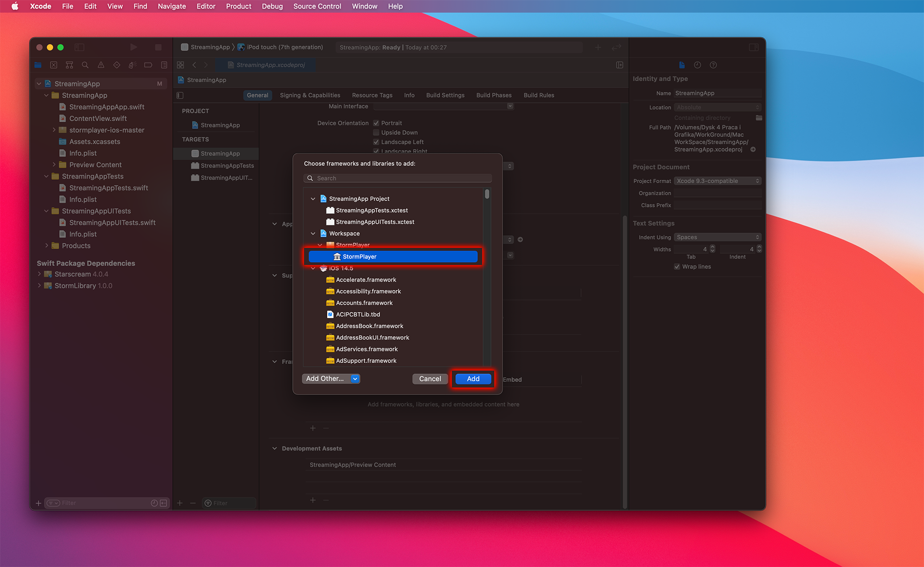Toggle the Portrait orientation checkbox

point(376,123)
